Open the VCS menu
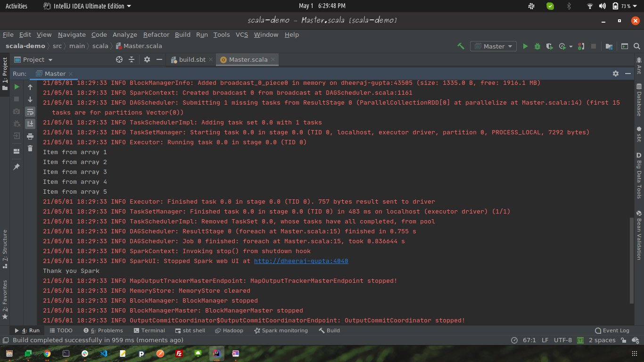The height and width of the screenshot is (362, 644). click(x=242, y=34)
